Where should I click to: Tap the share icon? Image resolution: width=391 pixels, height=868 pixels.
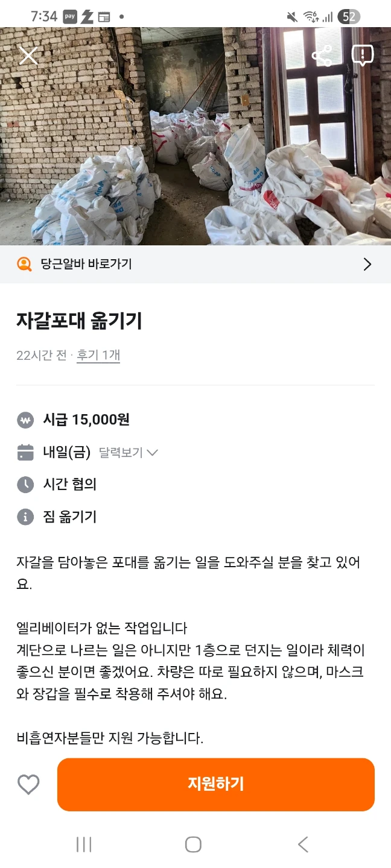(322, 55)
